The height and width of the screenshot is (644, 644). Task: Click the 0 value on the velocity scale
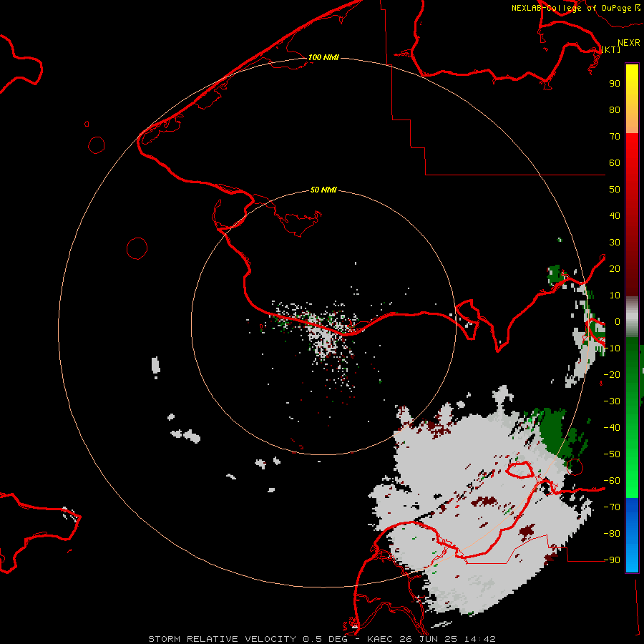pos(618,321)
